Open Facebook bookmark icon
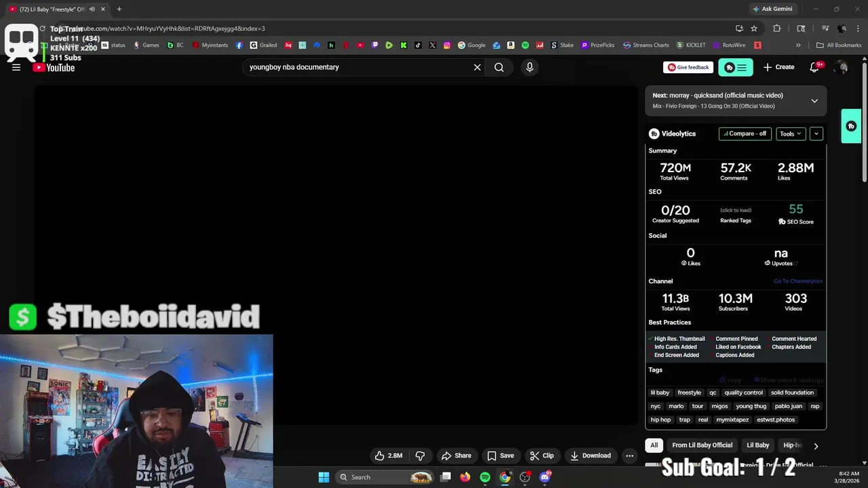Viewport: 868px width, 488px height. click(239, 45)
